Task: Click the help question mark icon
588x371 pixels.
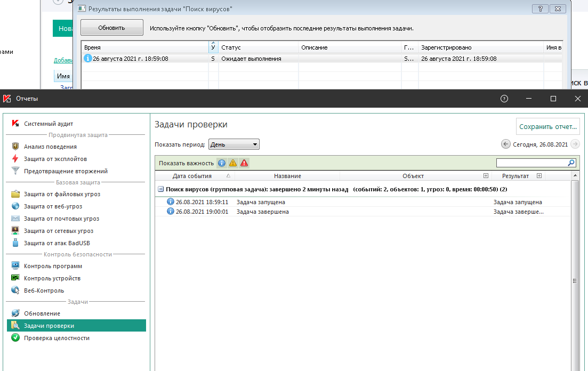Action: [x=504, y=99]
